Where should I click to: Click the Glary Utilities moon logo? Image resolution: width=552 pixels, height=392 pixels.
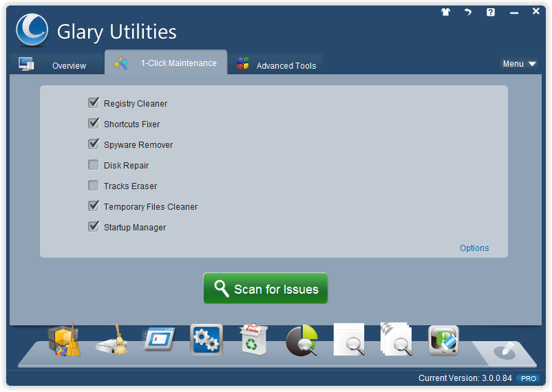[32, 30]
